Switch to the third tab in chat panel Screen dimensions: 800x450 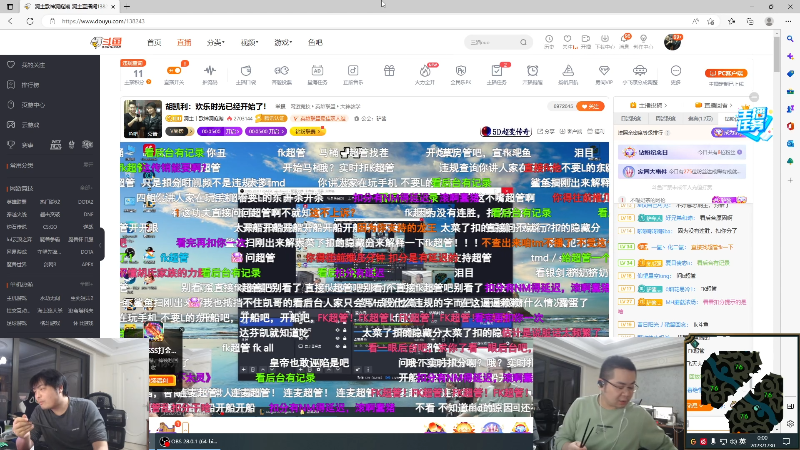point(700,118)
